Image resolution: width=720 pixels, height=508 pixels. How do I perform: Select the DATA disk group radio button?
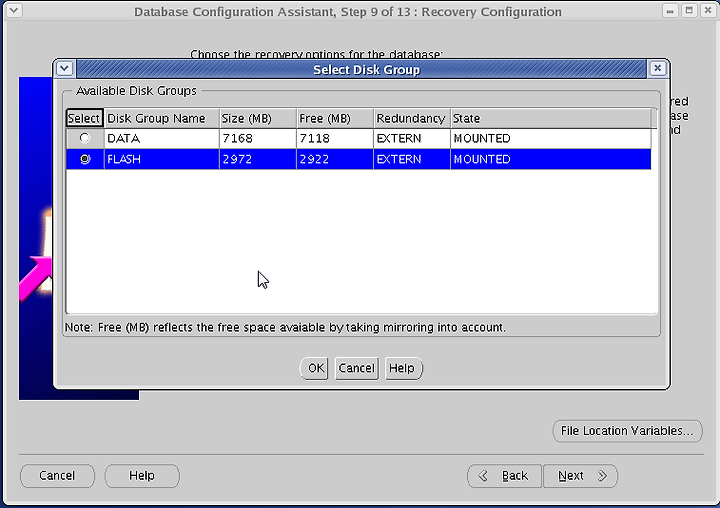pyautogui.click(x=85, y=138)
